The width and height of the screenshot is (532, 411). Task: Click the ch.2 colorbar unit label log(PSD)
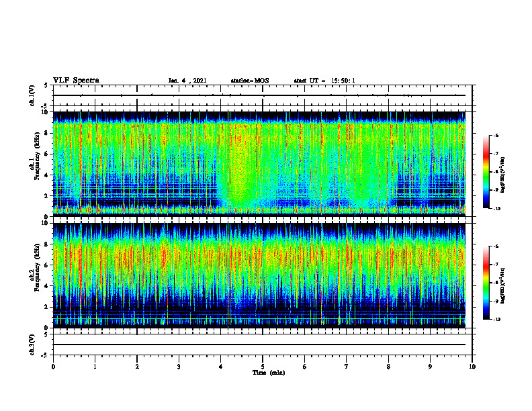click(x=503, y=285)
